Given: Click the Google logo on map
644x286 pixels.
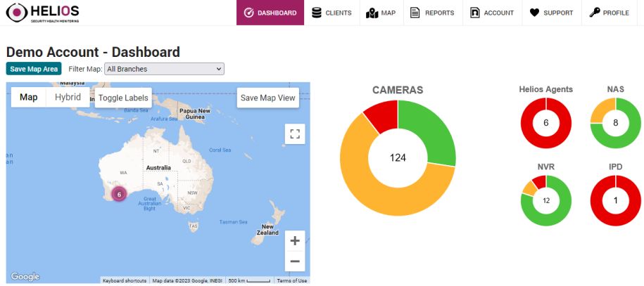Looking at the screenshot, I should [25, 277].
